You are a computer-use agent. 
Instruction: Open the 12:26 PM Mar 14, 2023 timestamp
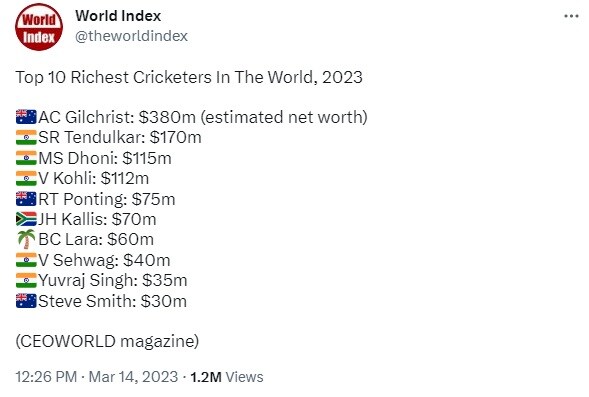click(97, 377)
